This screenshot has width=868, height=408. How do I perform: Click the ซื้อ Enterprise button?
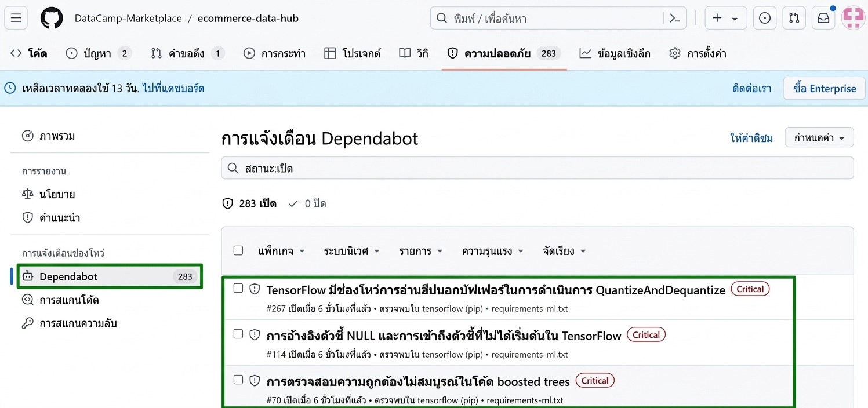coord(825,89)
